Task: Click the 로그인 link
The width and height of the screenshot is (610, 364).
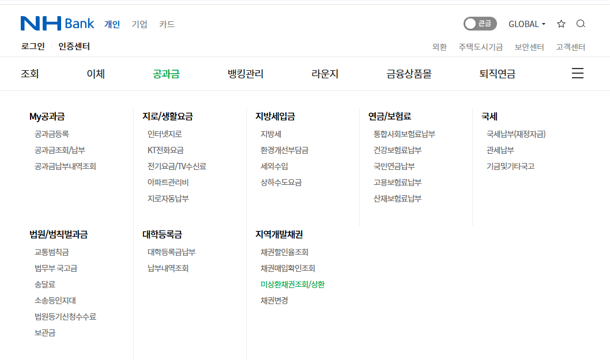Action: (35, 47)
